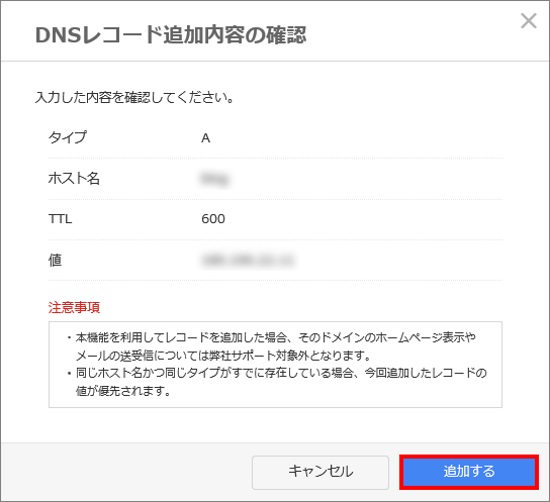
Task: Click the ホスト名 label
Action: tap(74, 178)
